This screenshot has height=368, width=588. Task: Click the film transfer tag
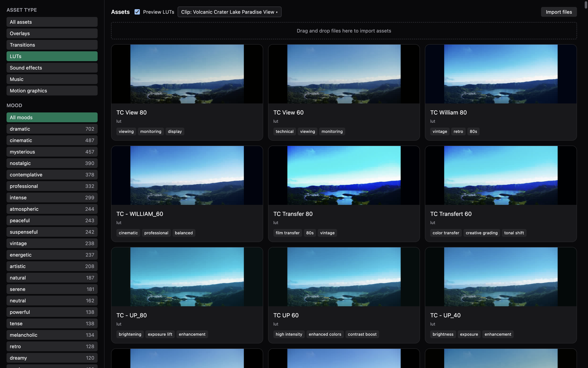287,233
